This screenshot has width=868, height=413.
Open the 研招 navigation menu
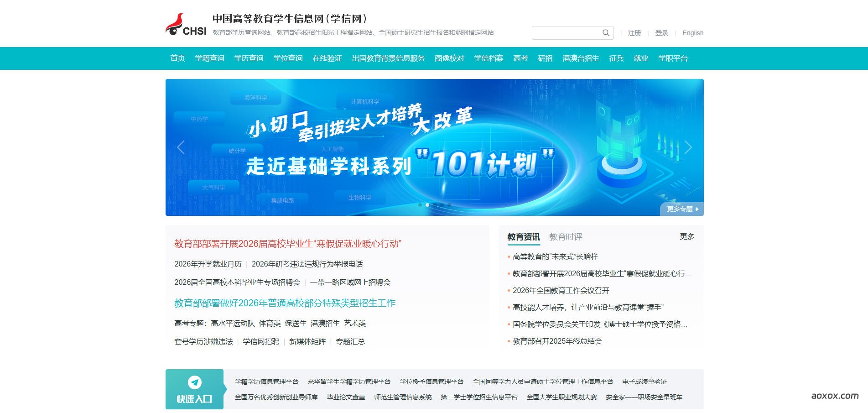pos(546,58)
